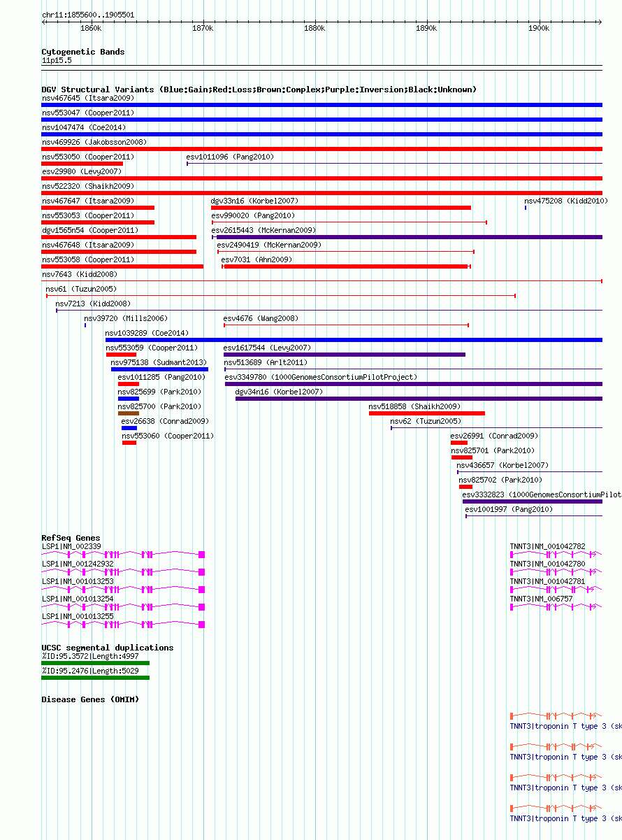
Task: Select the dgv33n16 (Korbel2007) red bar
Action: pos(341,208)
